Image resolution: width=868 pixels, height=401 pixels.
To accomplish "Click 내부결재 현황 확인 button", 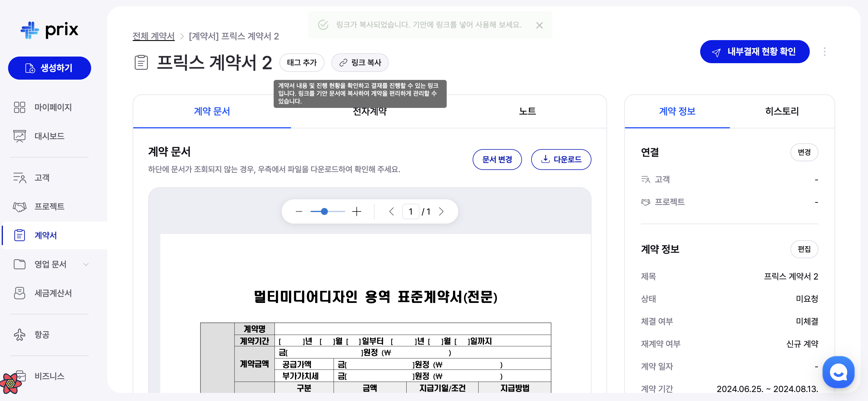I will tap(754, 52).
